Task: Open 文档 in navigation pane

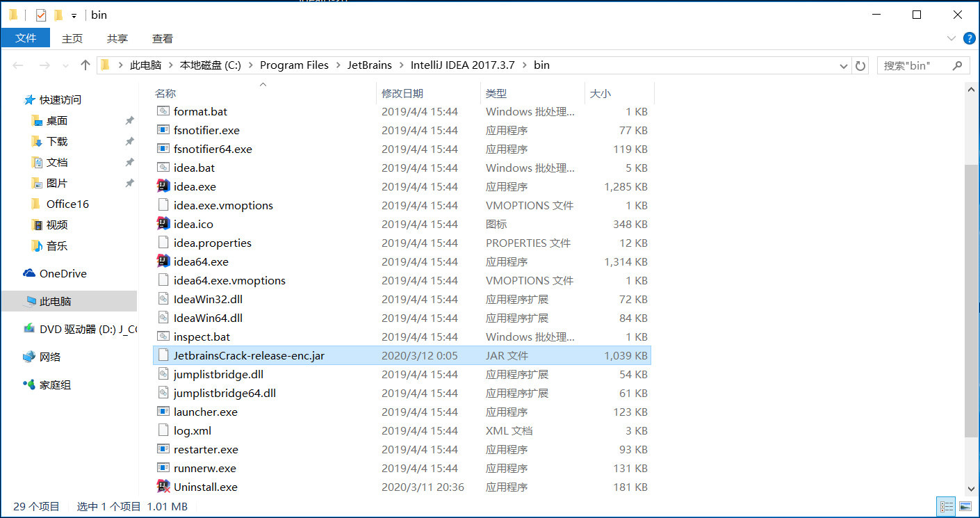Action: tap(57, 162)
